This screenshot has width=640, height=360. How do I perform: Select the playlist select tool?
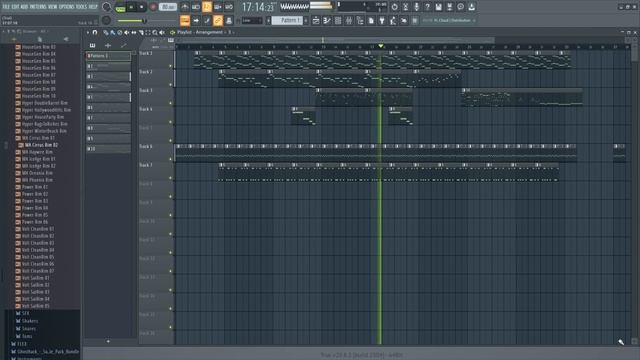click(x=148, y=32)
